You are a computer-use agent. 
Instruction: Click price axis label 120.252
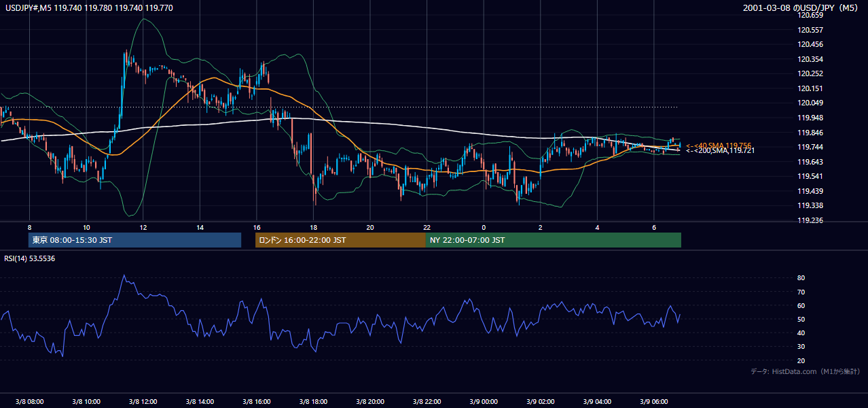(811, 73)
